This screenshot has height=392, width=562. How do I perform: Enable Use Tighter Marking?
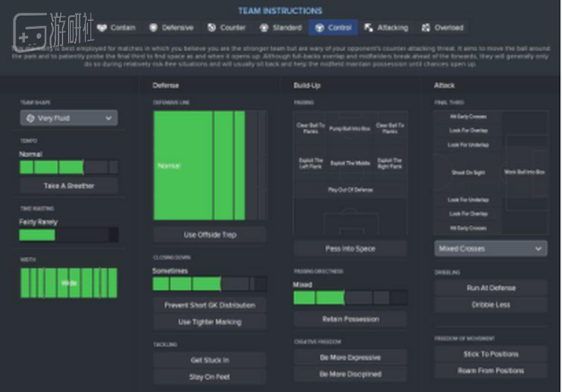point(209,322)
